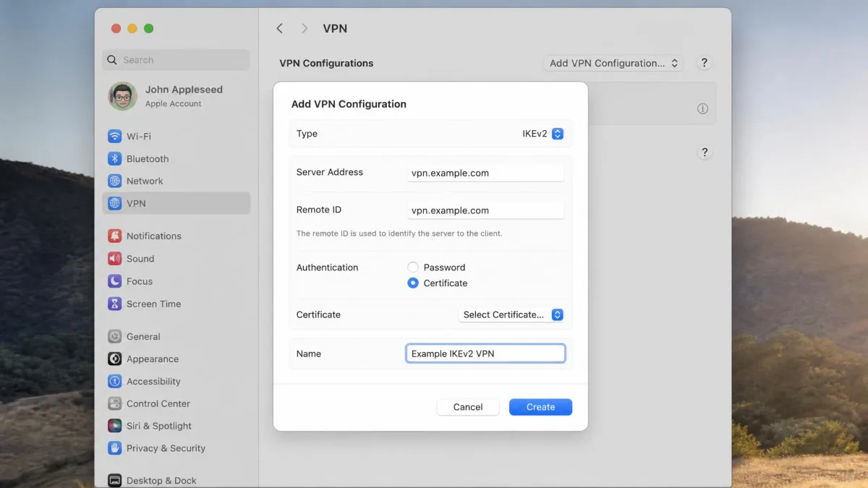Select Certificate authentication radio button

point(413,283)
